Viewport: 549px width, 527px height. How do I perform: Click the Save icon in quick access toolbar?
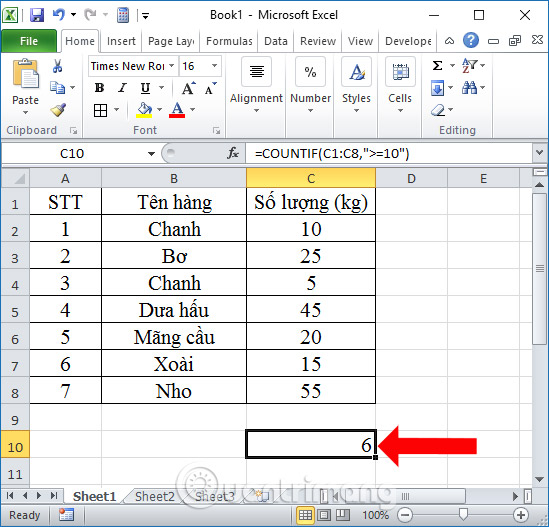click(37, 15)
